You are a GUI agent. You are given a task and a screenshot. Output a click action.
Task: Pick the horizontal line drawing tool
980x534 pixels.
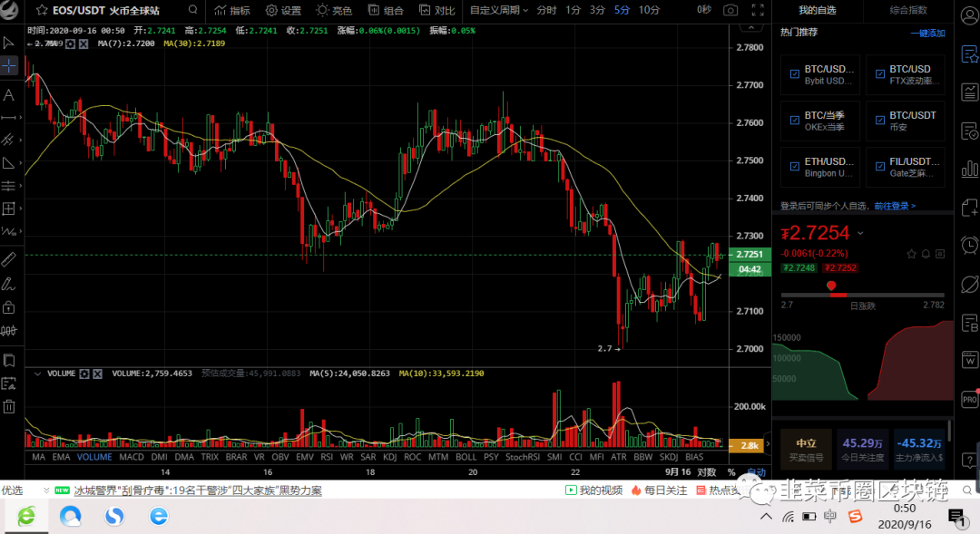(9, 118)
